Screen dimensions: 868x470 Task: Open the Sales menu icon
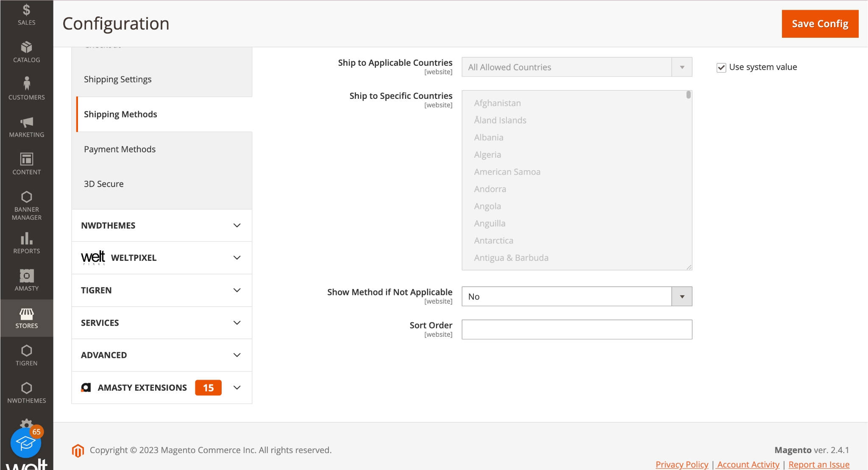pyautogui.click(x=26, y=10)
